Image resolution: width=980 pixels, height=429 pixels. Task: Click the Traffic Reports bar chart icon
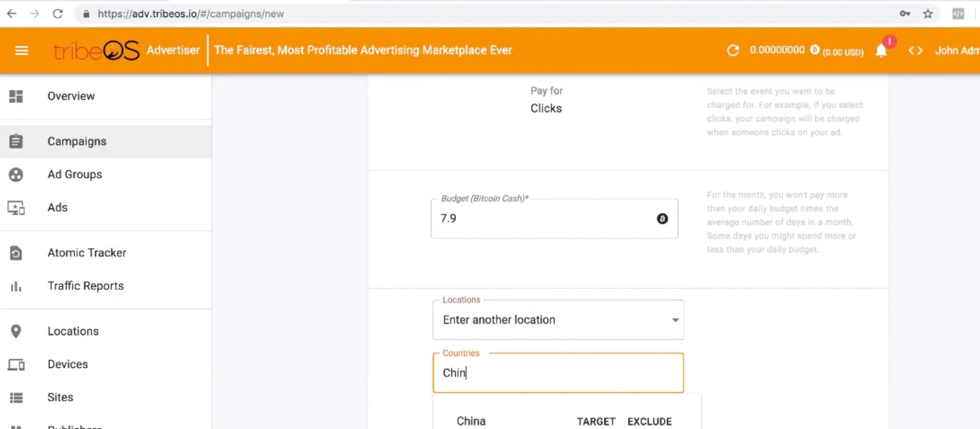(x=16, y=286)
